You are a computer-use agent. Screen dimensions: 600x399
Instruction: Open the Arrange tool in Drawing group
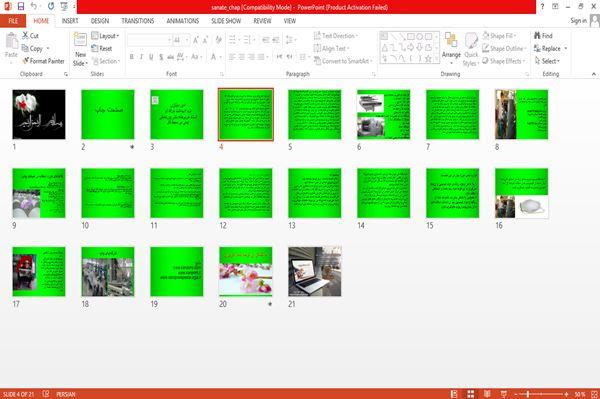click(451, 48)
